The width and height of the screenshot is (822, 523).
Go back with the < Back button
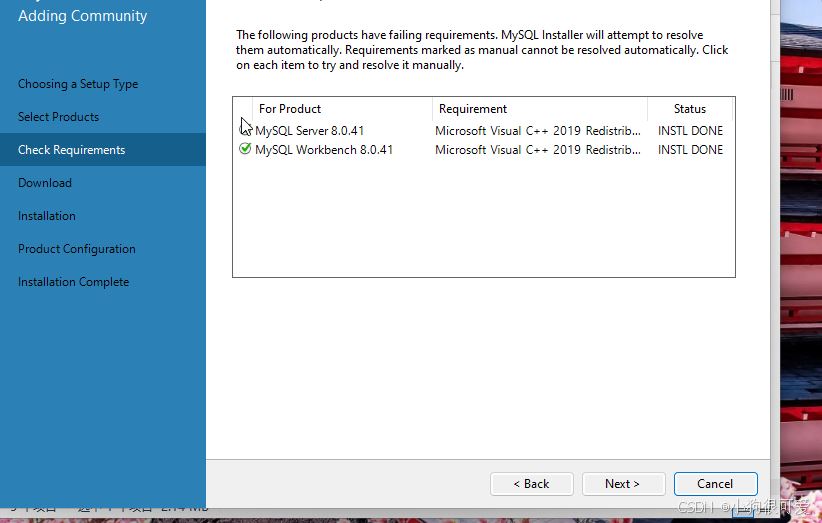tap(532, 484)
